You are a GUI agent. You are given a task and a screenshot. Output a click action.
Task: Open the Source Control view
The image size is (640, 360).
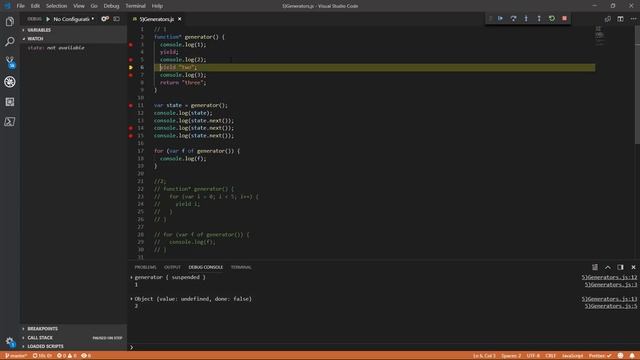coord(10,62)
